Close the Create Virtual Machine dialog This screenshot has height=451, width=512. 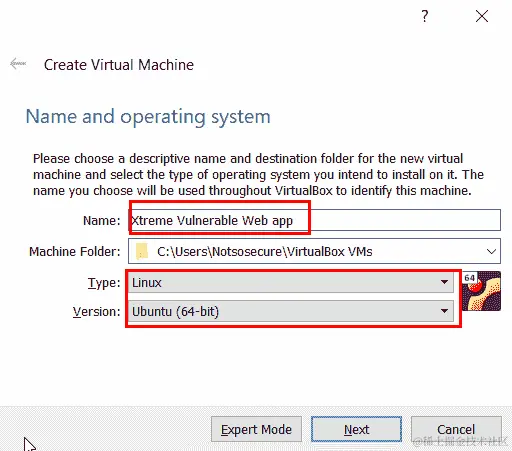point(482,16)
